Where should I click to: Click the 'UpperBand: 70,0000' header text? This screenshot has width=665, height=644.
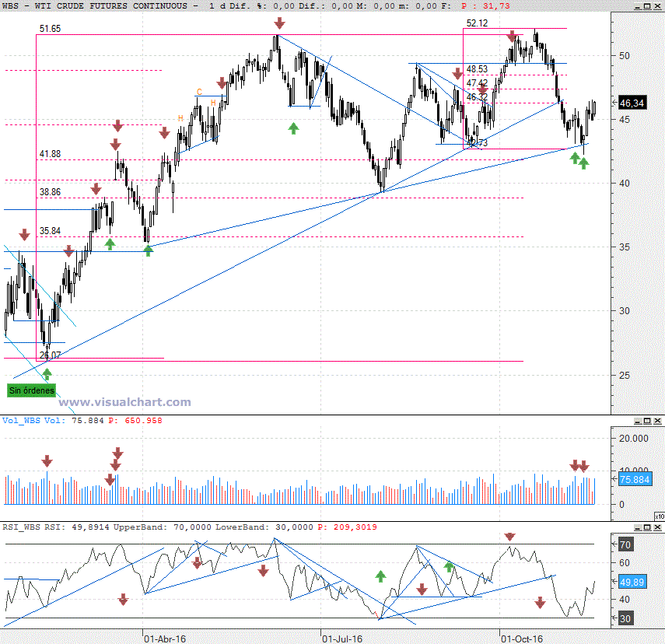click(163, 527)
